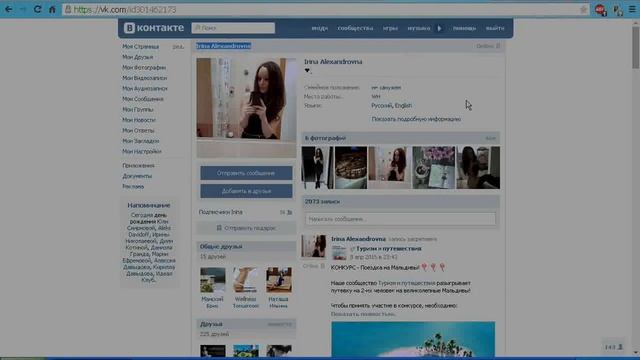Open the browser home page icon

[x=52, y=9]
